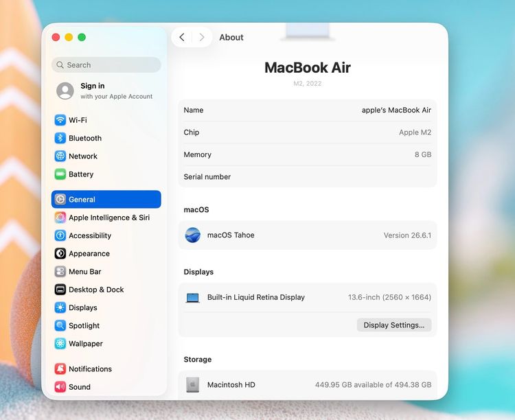This screenshot has width=515, height=420.
Task: Click the Notifications bell icon
Action: pos(60,369)
